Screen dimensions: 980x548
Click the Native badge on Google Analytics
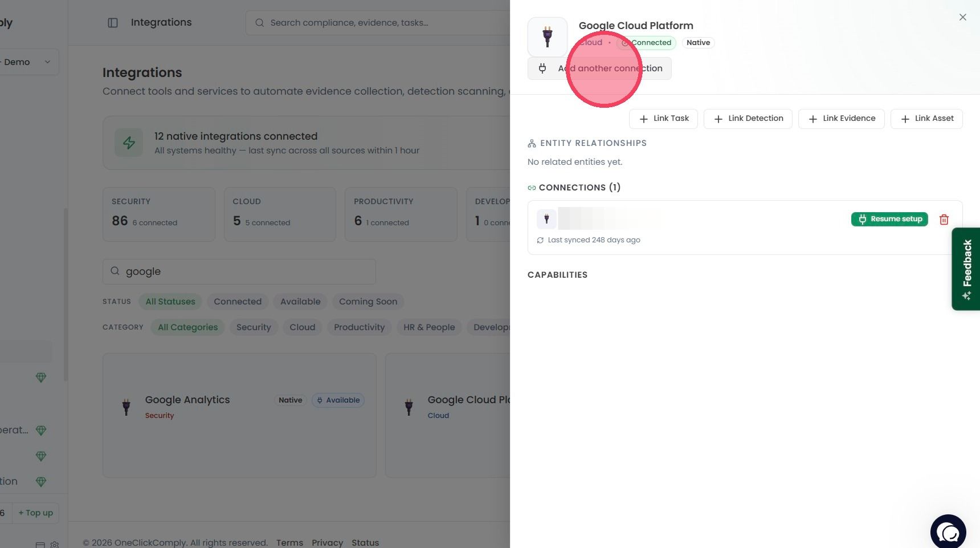[x=291, y=400]
